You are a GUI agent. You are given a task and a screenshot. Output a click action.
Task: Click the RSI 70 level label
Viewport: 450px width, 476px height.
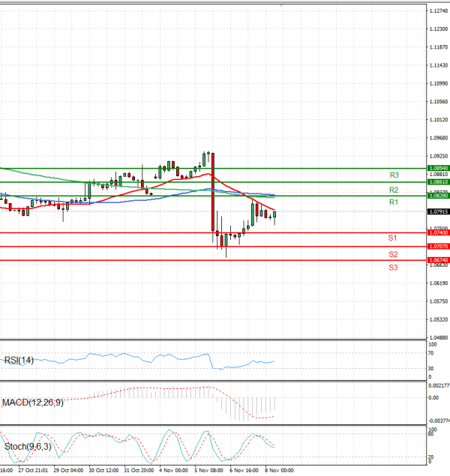(x=430, y=354)
